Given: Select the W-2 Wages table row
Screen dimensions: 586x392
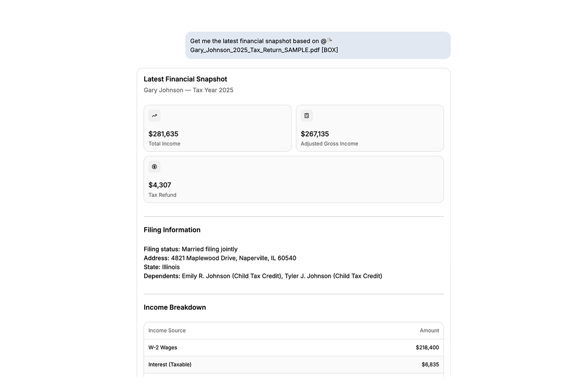Looking at the screenshot, I should coord(293,348).
